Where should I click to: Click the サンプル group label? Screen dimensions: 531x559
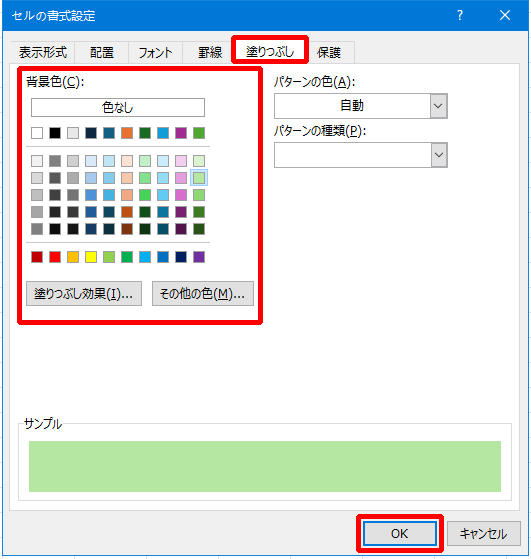(43, 424)
